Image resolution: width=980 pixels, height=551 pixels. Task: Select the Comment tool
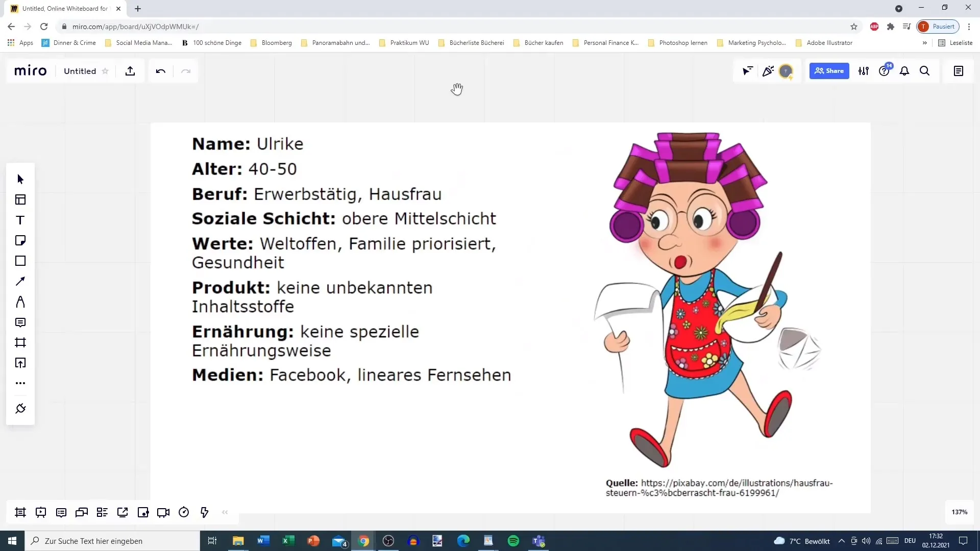(20, 322)
